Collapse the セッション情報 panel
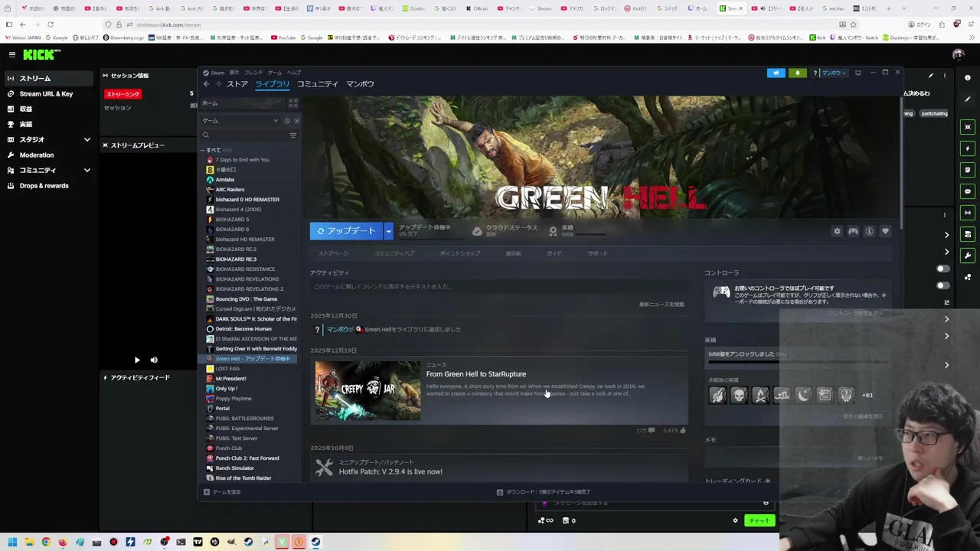The height and width of the screenshot is (551, 980). 105,76
